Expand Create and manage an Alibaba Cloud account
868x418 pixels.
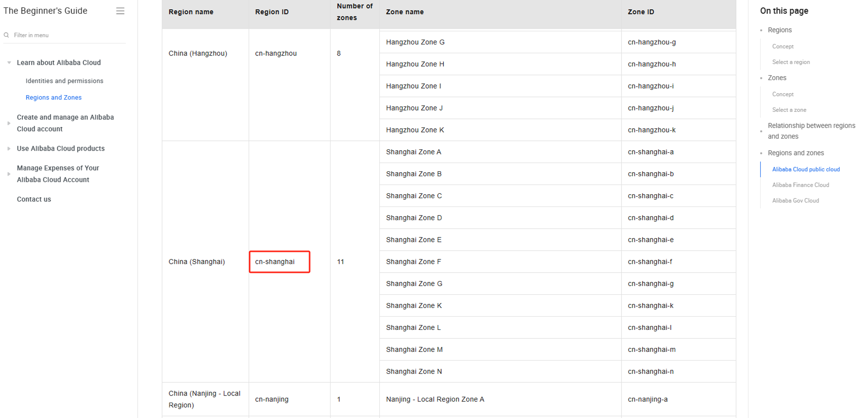[9, 123]
